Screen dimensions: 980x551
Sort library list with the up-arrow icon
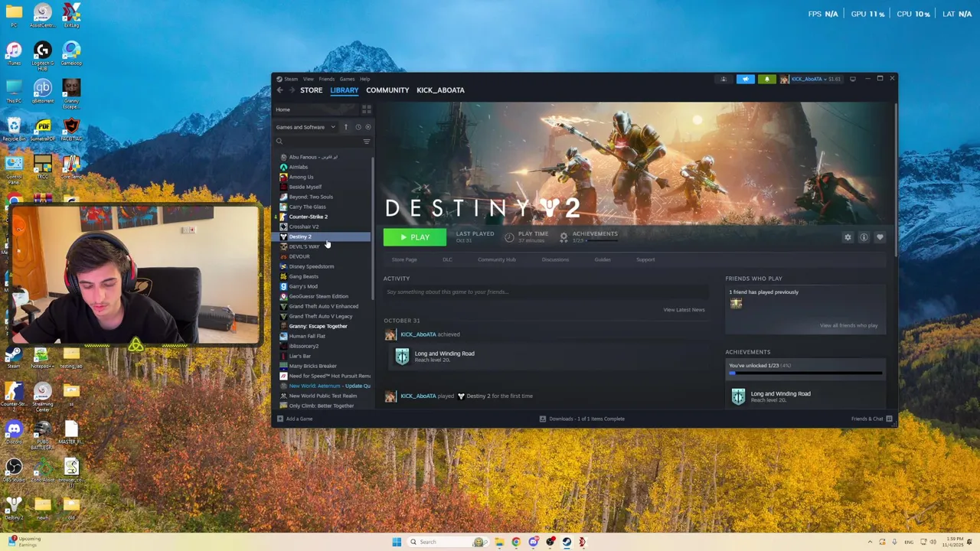(346, 127)
